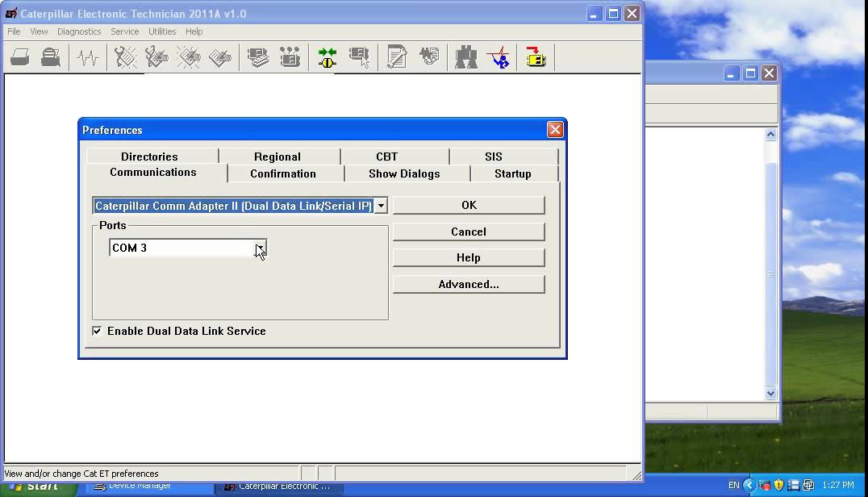Open the Status Tool waveform icon
Image resolution: width=868 pixels, height=497 pixels.
(x=87, y=57)
